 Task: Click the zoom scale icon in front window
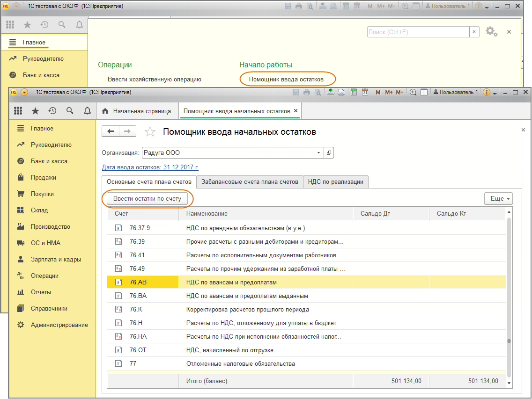point(413,92)
